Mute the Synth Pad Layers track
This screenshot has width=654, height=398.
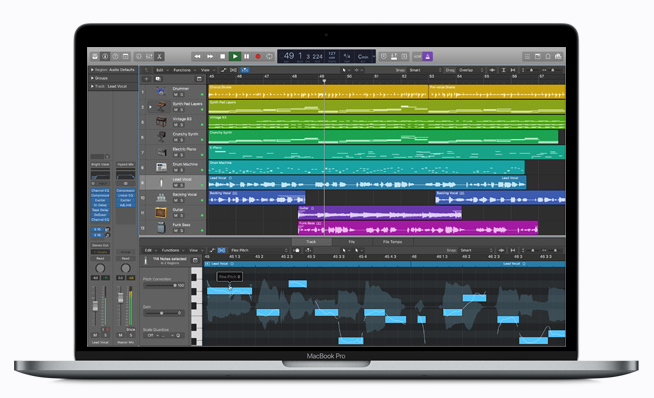pyautogui.click(x=176, y=110)
